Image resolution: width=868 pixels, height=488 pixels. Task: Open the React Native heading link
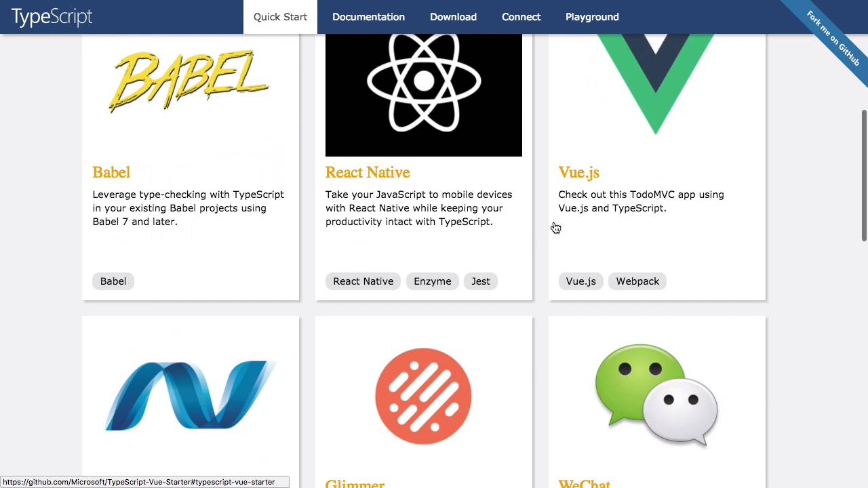(x=368, y=173)
